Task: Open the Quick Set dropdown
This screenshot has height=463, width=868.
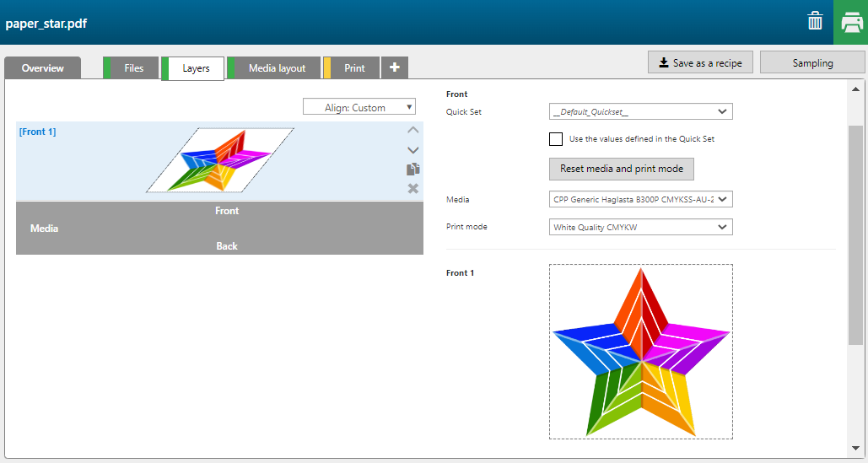Action: tap(640, 111)
